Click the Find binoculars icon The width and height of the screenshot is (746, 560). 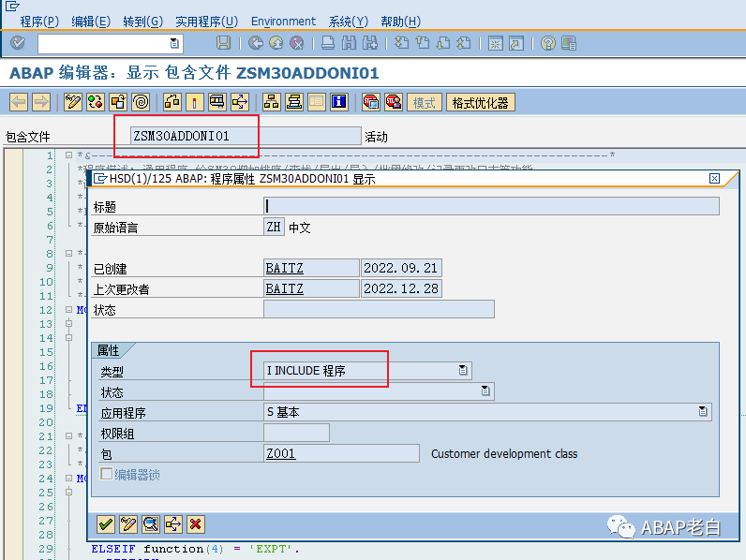tap(349, 43)
